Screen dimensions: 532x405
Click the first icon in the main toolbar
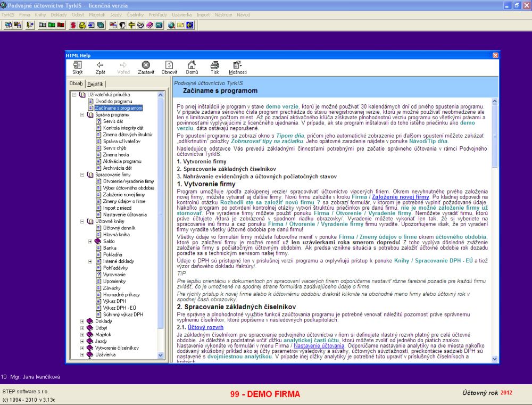pos(8,25)
